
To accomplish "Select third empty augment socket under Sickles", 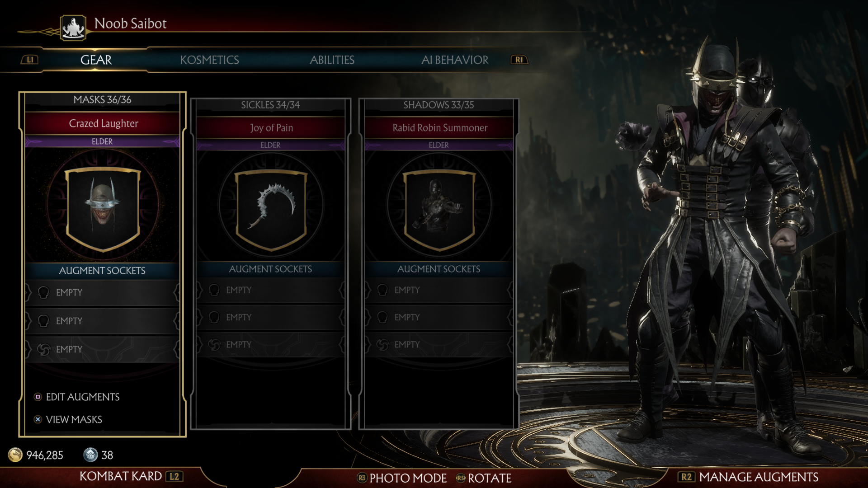I will click(x=270, y=344).
